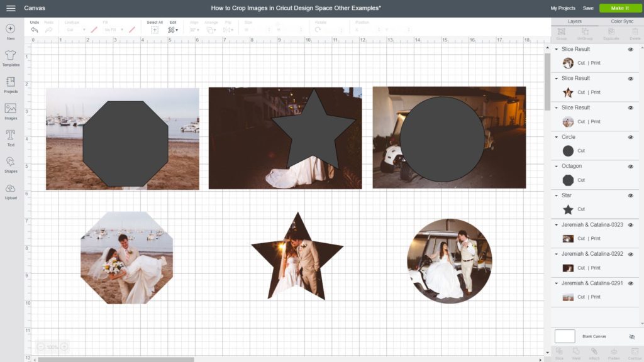Hide the Jeremiah & Catalina-0323 layer
The image size is (644, 362).
[630, 225]
